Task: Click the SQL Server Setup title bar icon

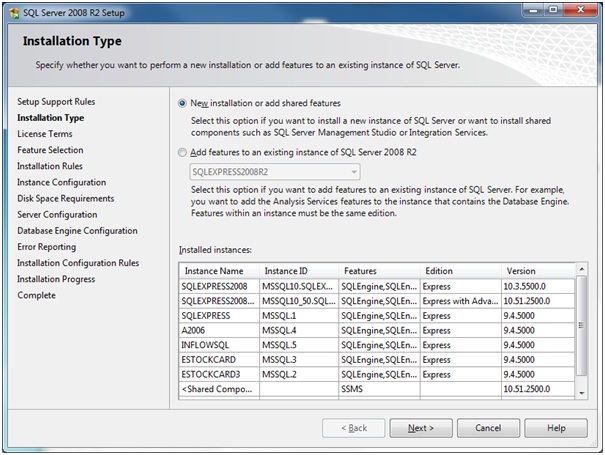Action: [14, 13]
